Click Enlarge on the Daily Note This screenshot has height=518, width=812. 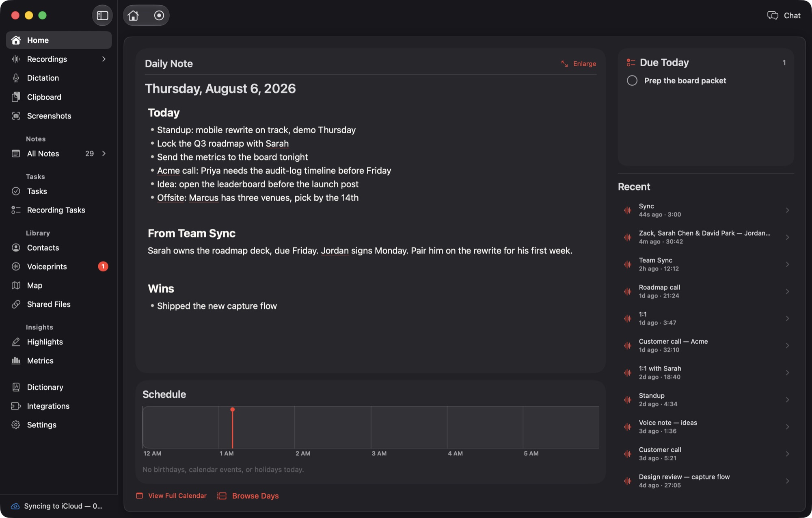(579, 64)
